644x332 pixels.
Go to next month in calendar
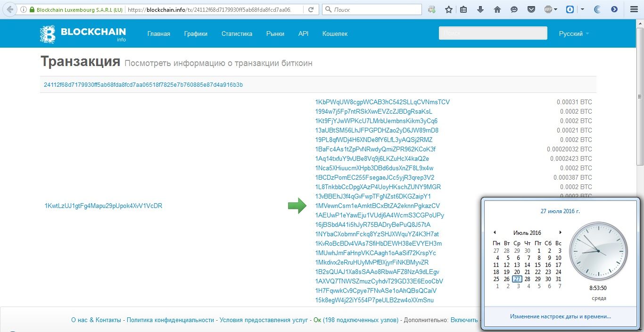tap(560, 232)
